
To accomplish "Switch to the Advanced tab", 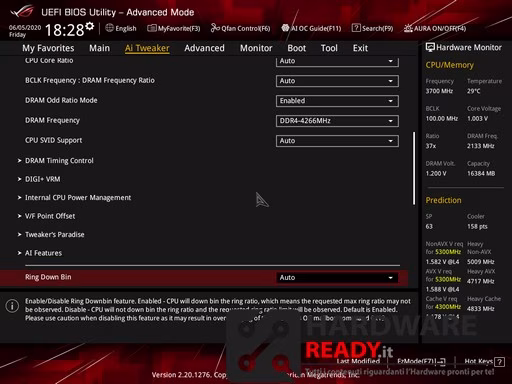I will [204, 48].
